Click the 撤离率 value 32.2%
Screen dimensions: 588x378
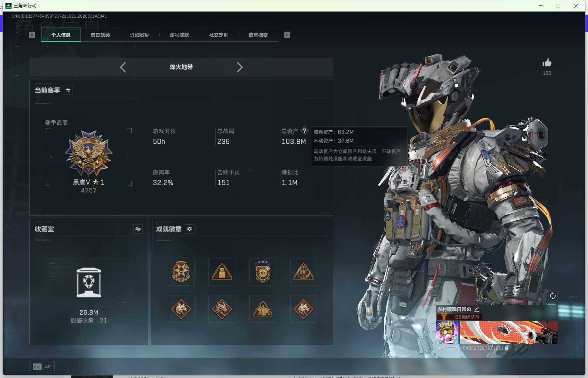pos(163,183)
